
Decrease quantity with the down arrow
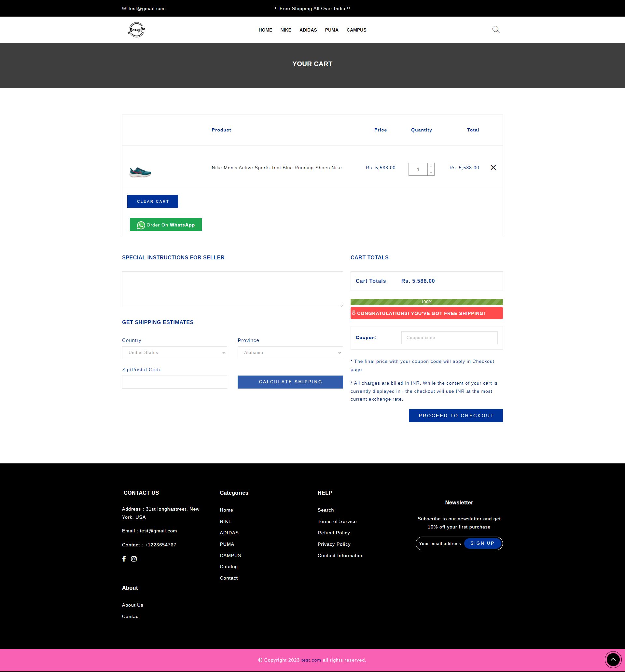431,172
